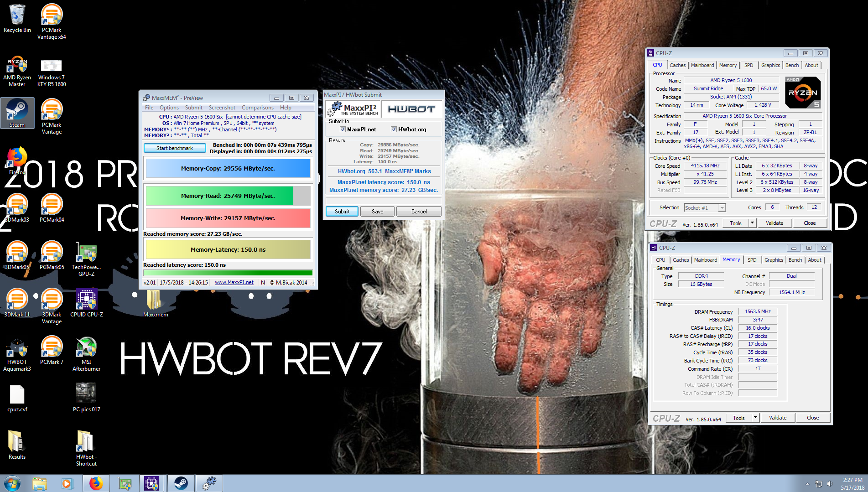868x492 pixels.
Task: Open the Options menu in MaxxMEM
Action: coord(169,108)
